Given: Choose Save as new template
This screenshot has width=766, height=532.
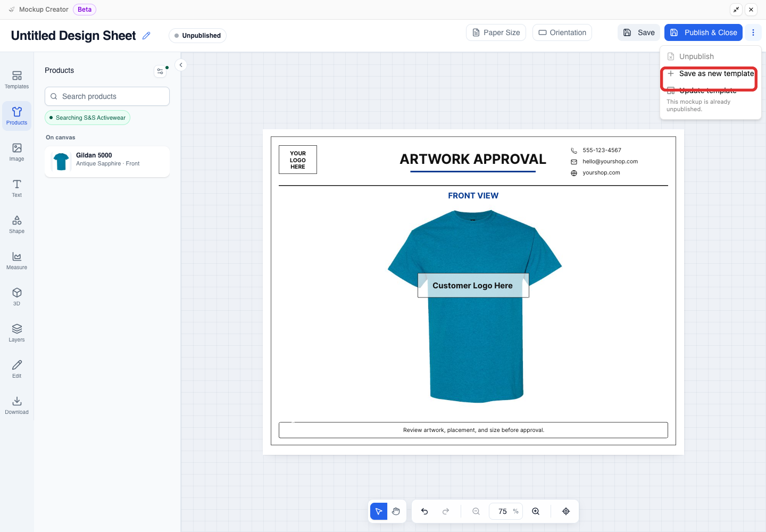Looking at the screenshot, I should click(x=711, y=73).
